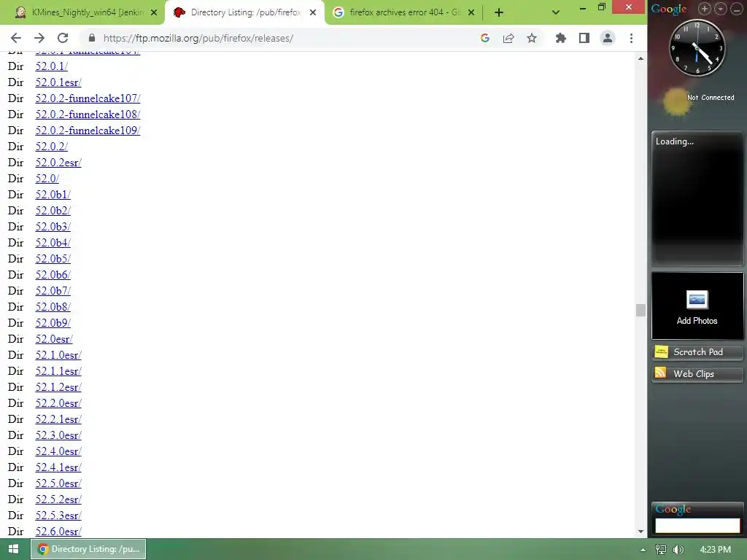This screenshot has height=560, width=747.
Task: Reload the directory listing page
Action: tap(63, 38)
